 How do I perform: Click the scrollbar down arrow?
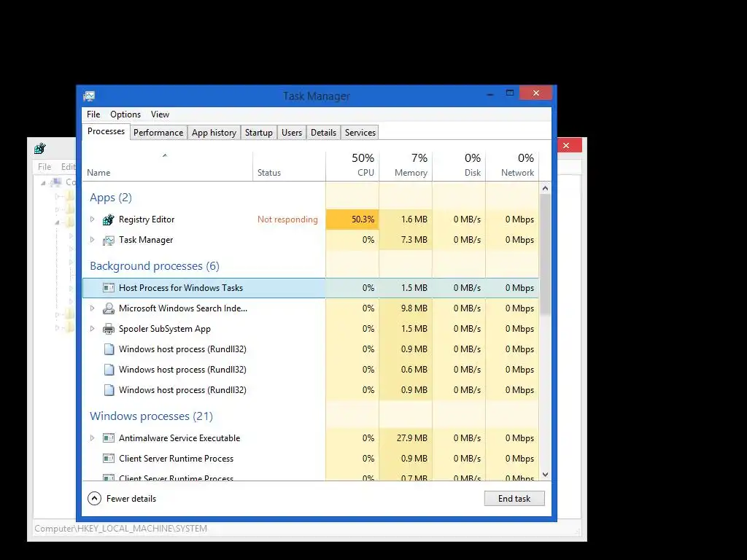(x=545, y=475)
